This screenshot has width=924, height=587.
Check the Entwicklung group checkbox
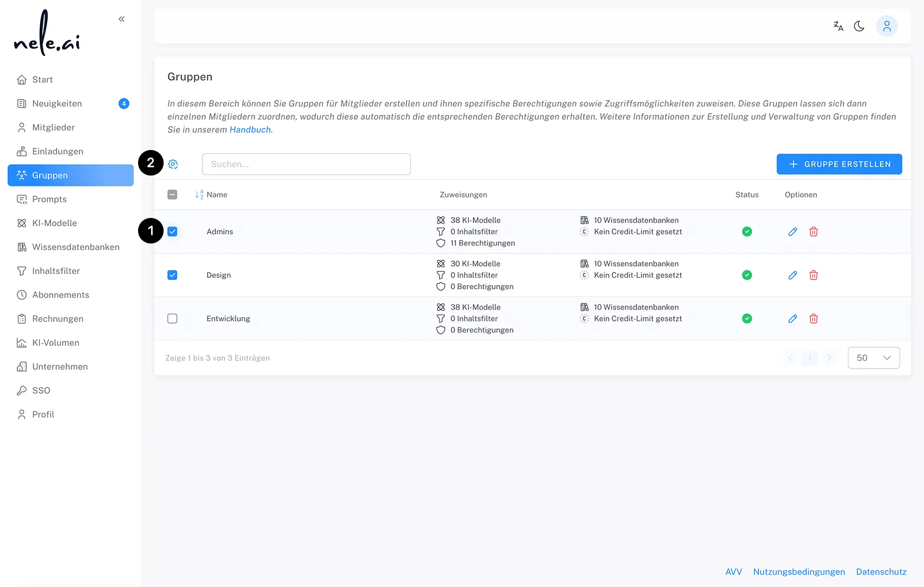coord(172,319)
